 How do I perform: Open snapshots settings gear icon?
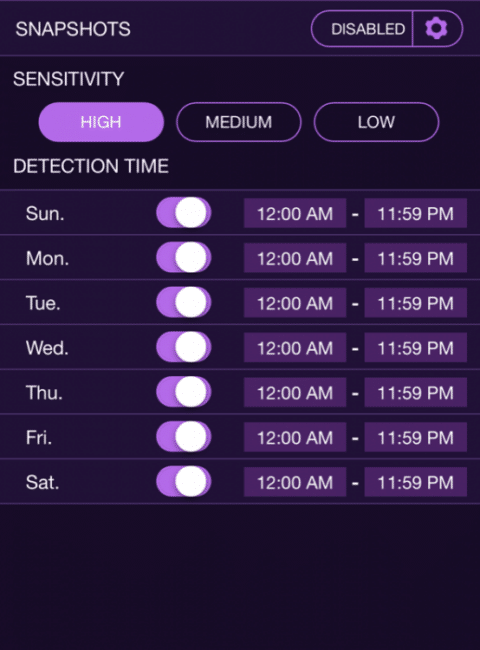click(437, 29)
